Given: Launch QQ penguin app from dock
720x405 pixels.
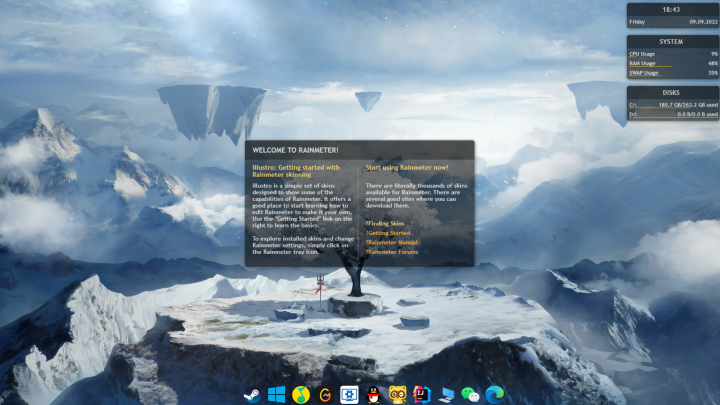Looking at the screenshot, I should (374, 394).
